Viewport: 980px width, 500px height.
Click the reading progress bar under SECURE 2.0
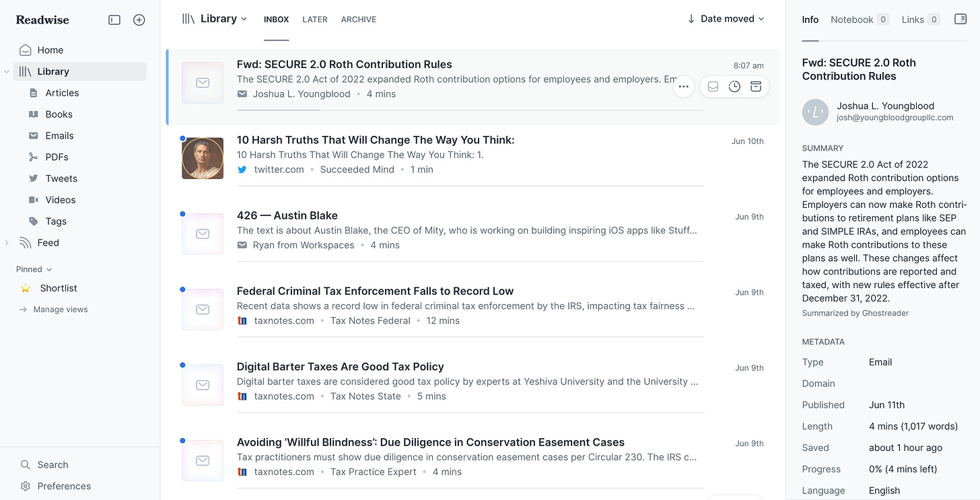click(x=470, y=110)
